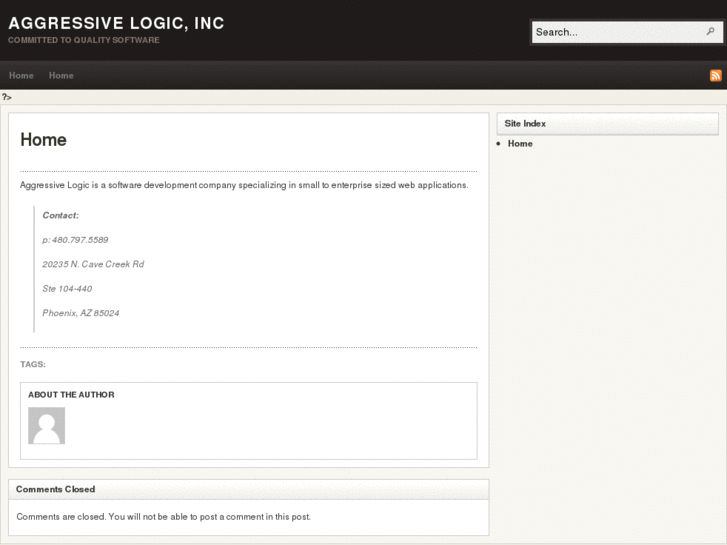
Task: Click the Tags label
Action: pos(33,364)
